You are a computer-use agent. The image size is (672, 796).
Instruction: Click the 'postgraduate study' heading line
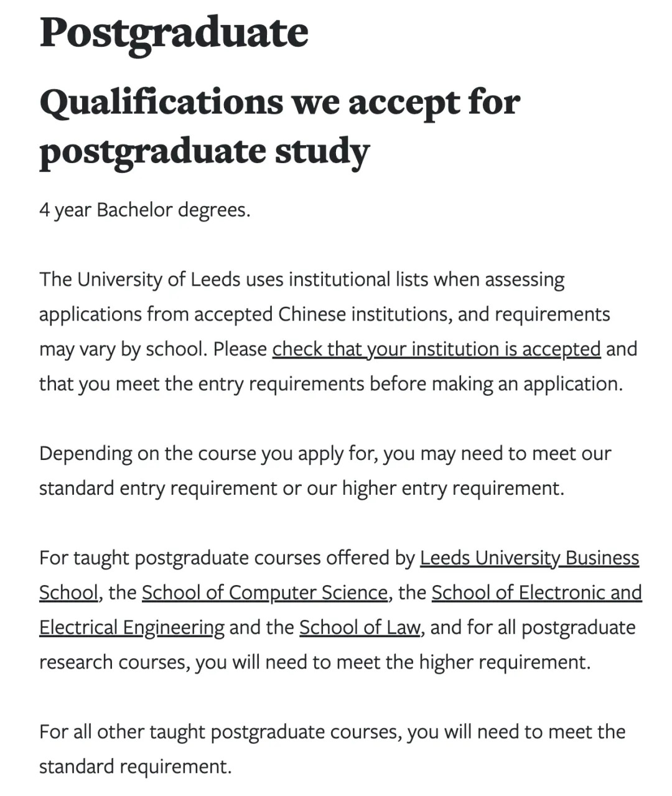[204, 151]
